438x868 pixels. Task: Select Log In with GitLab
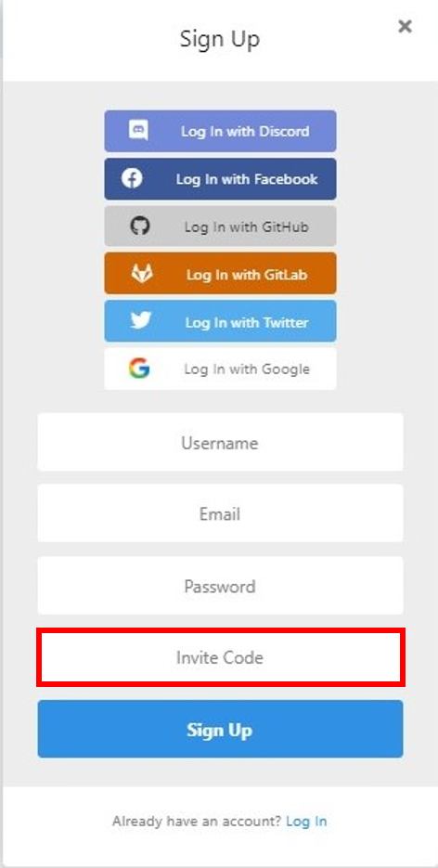click(220, 274)
